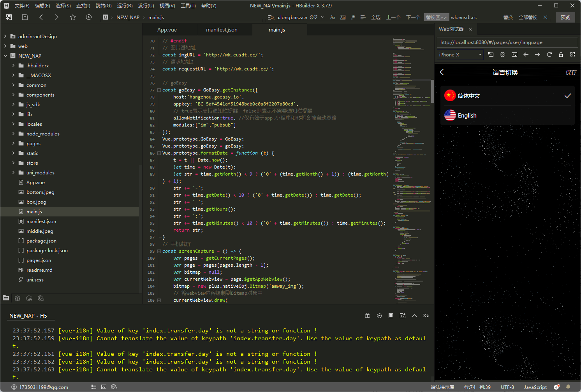Viewport: 581px width, 392px height.
Task: Expand the components folder
Action: coord(13,95)
